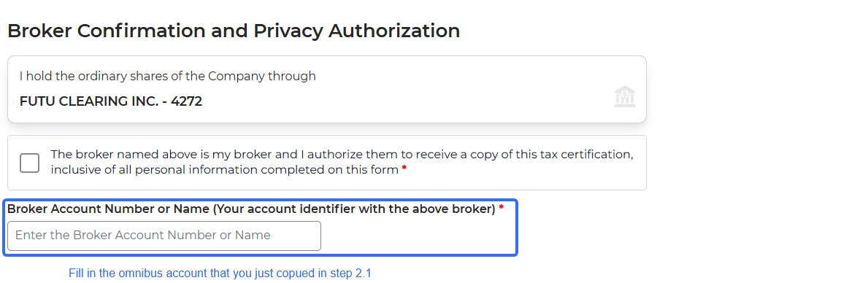868x283 pixels.
Task: Click the words 'tax certification' in authorization text
Action: click(x=586, y=154)
